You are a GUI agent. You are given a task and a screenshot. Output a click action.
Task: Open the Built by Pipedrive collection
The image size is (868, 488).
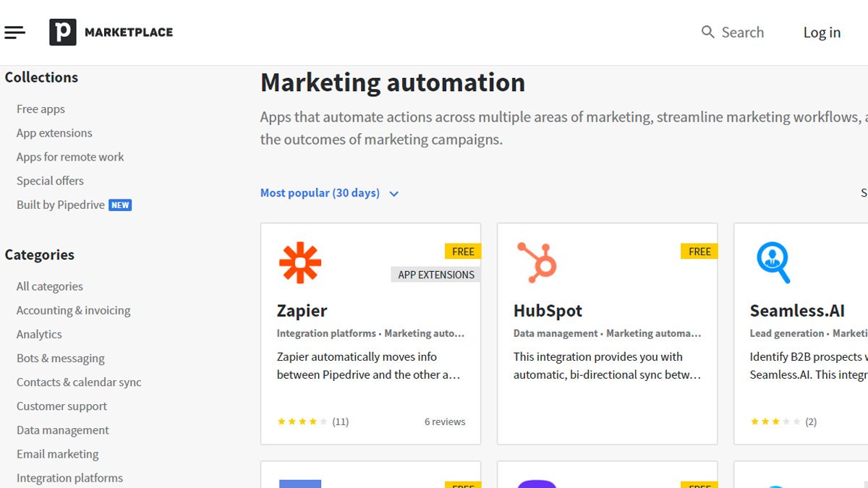(x=62, y=205)
